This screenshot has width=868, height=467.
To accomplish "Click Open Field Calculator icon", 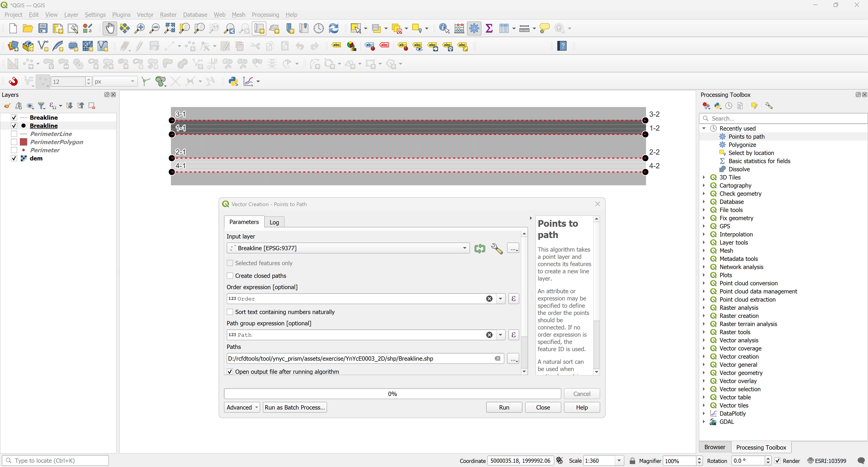I will coord(459,28).
